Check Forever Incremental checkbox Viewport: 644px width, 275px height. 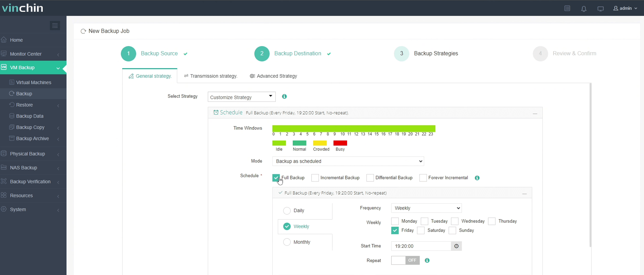pyautogui.click(x=423, y=178)
